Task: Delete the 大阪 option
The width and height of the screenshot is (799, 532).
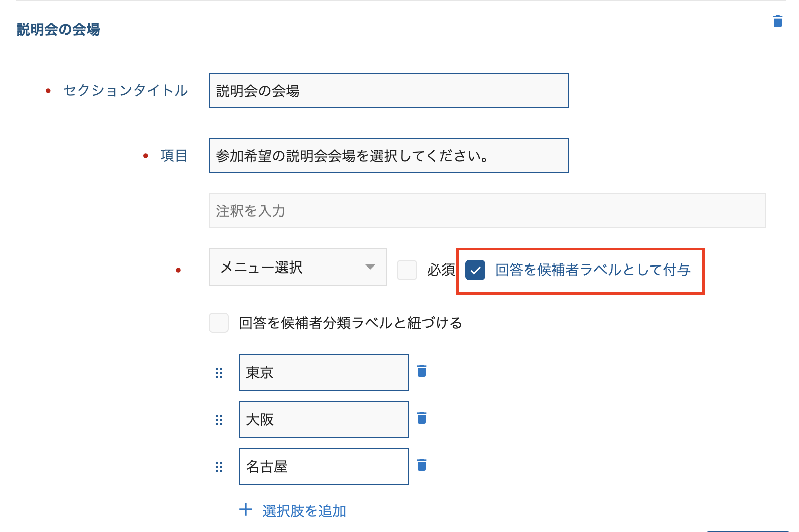Action: [x=422, y=418]
